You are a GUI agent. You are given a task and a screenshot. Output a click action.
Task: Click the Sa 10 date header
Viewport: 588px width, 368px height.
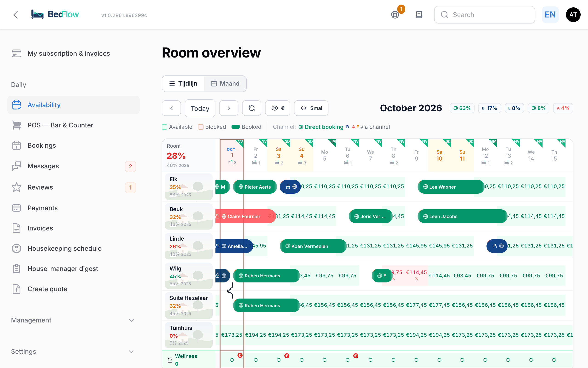pyautogui.click(x=439, y=155)
